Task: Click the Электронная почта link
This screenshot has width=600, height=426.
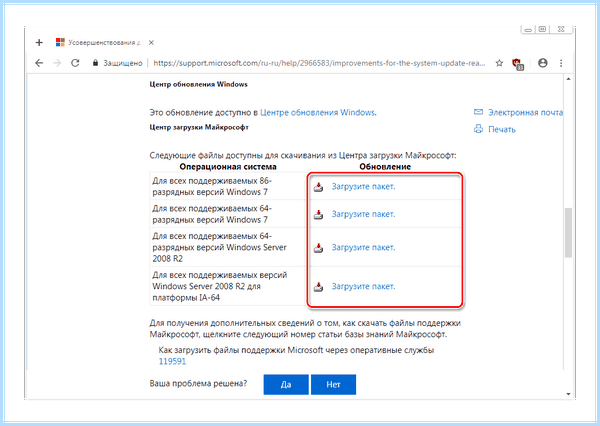Action: tap(525, 113)
